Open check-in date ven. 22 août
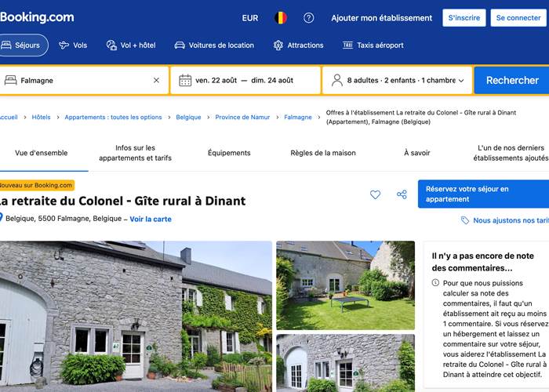The image size is (549, 392). pos(216,80)
